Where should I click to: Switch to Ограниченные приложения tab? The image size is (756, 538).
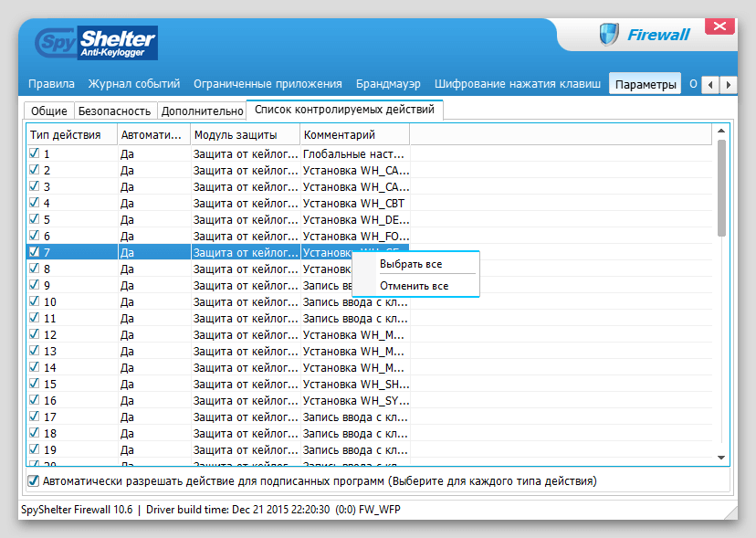(268, 84)
